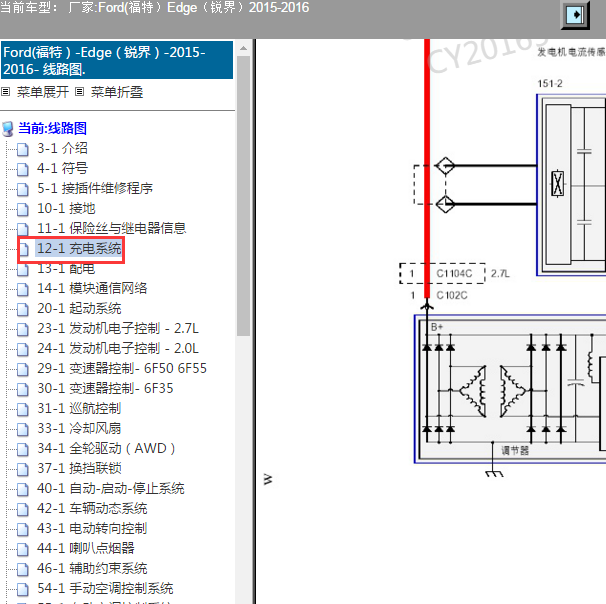This screenshot has width=606, height=604.
Task: Open 13-1 配电 diagram
Action: click(x=66, y=269)
